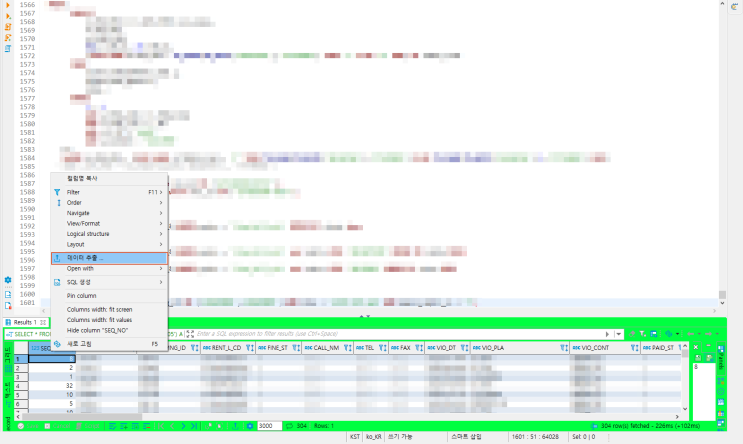Click the refresh row count icon
This screenshot has height=444, width=743.
290,426
